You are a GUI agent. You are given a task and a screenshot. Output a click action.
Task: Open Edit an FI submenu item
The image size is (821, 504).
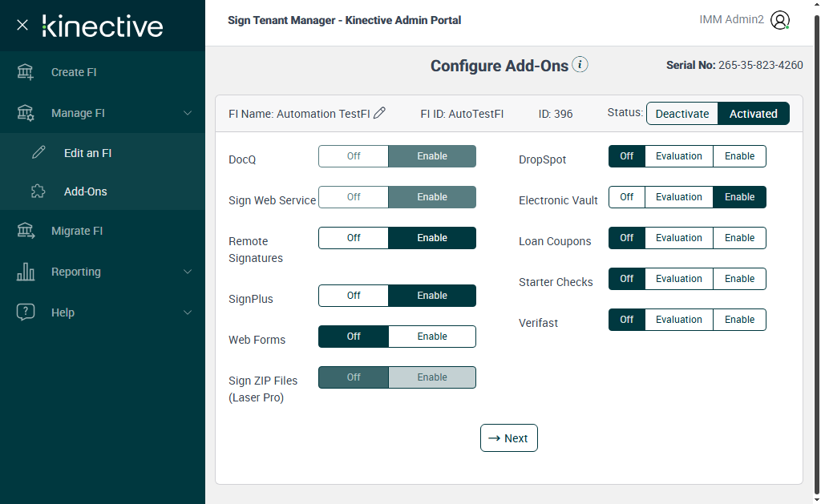(103, 153)
